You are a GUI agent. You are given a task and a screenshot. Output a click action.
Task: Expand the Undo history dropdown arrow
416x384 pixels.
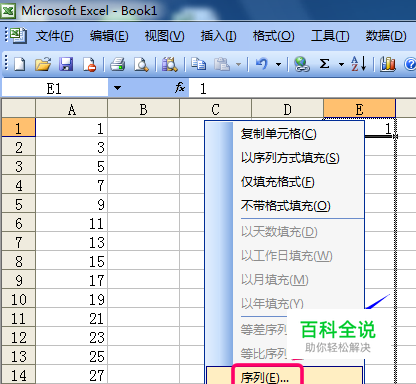(278, 64)
